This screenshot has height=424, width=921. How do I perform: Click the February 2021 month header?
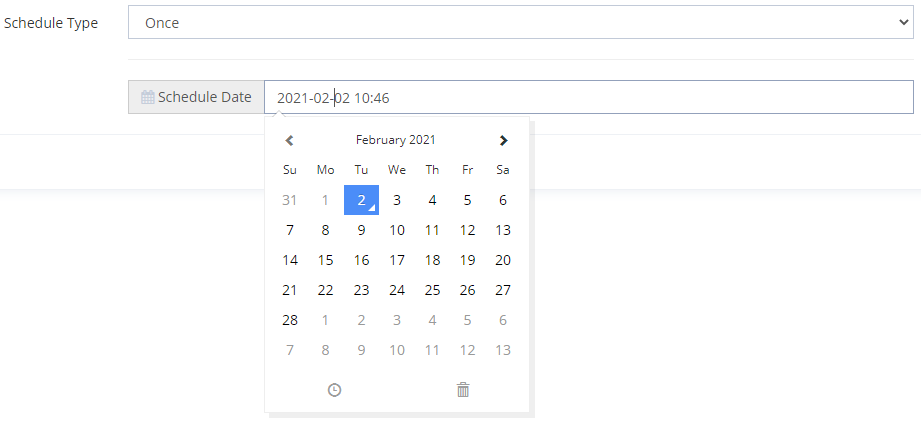click(396, 141)
